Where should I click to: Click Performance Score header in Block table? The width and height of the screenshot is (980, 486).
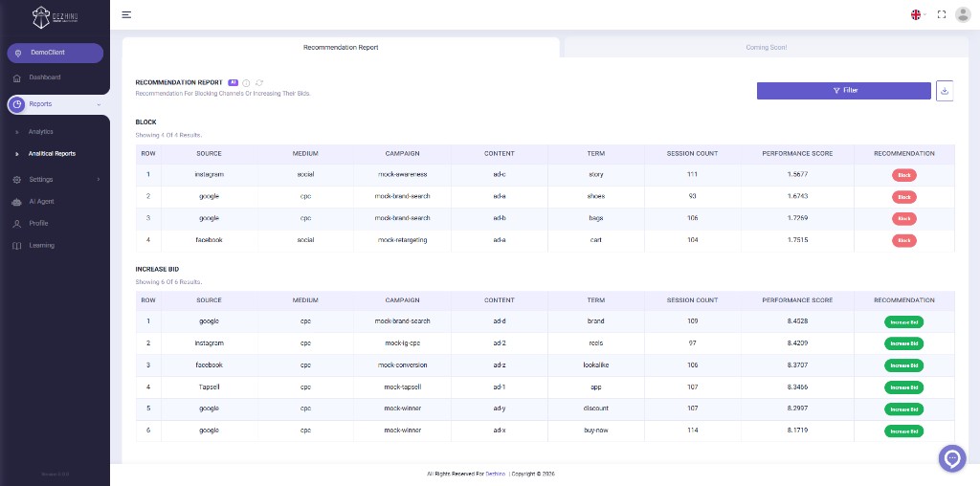pos(797,154)
